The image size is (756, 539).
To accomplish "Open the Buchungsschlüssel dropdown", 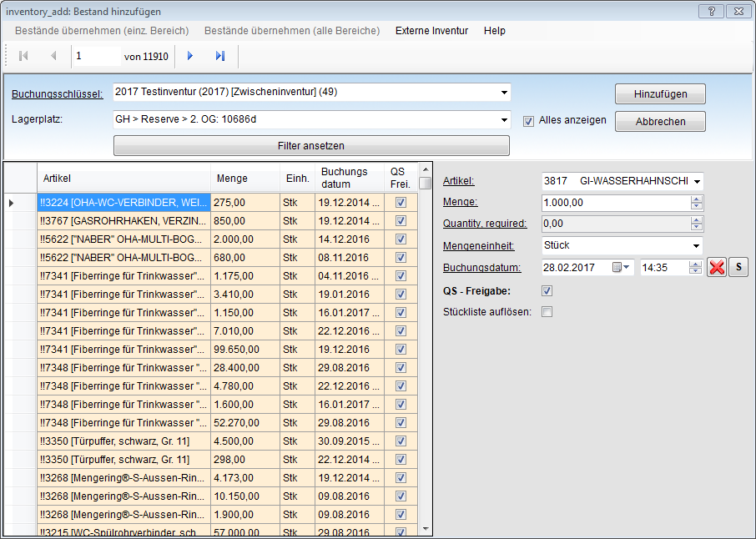I will click(x=504, y=92).
